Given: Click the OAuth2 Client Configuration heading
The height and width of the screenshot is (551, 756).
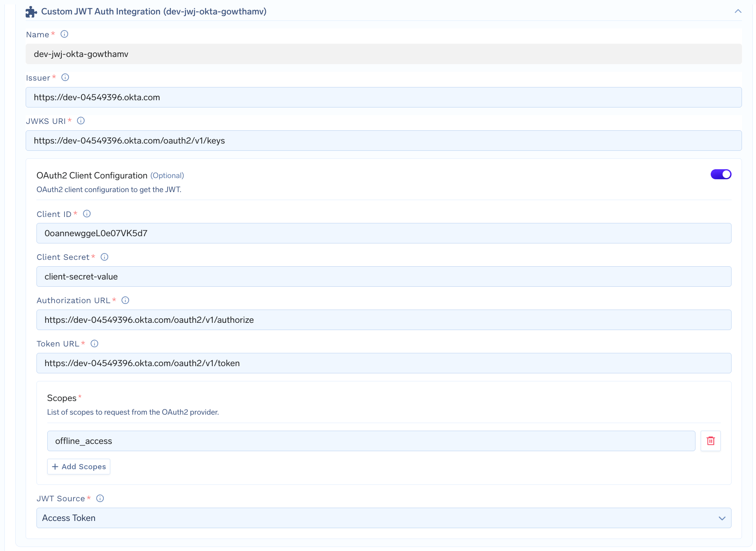Looking at the screenshot, I should 92,176.
